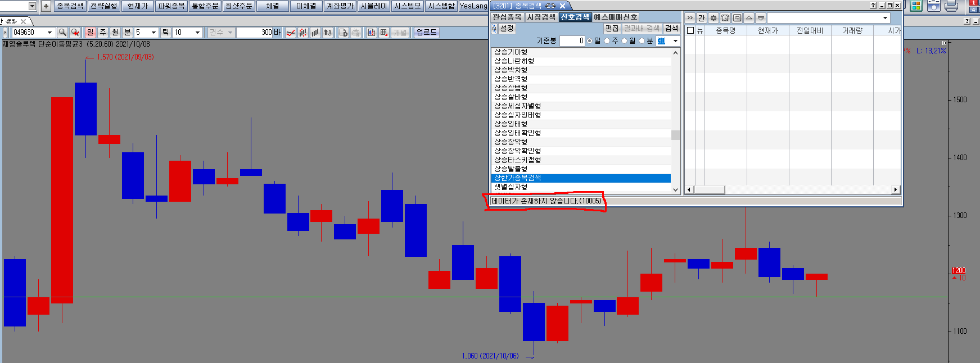The height and width of the screenshot is (363, 980).
Task: Click the printer icon at top right
Action: pyautogui.click(x=951, y=6)
